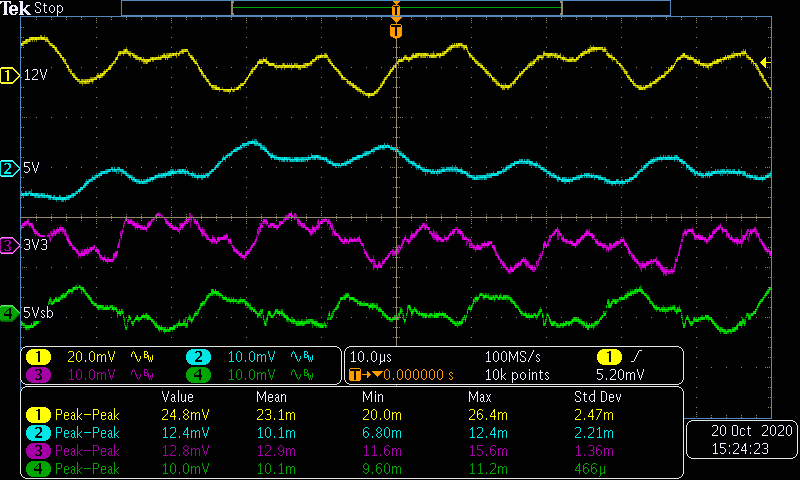Click the 10.0mV channel 4 peak-peak value
The width and height of the screenshot is (800, 480).
185,469
